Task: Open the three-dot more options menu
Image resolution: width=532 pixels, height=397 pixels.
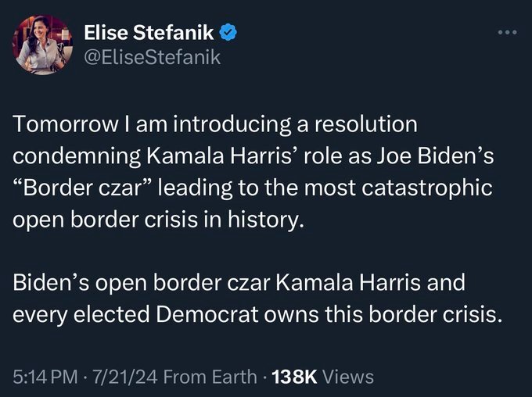Action: (507, 33)
